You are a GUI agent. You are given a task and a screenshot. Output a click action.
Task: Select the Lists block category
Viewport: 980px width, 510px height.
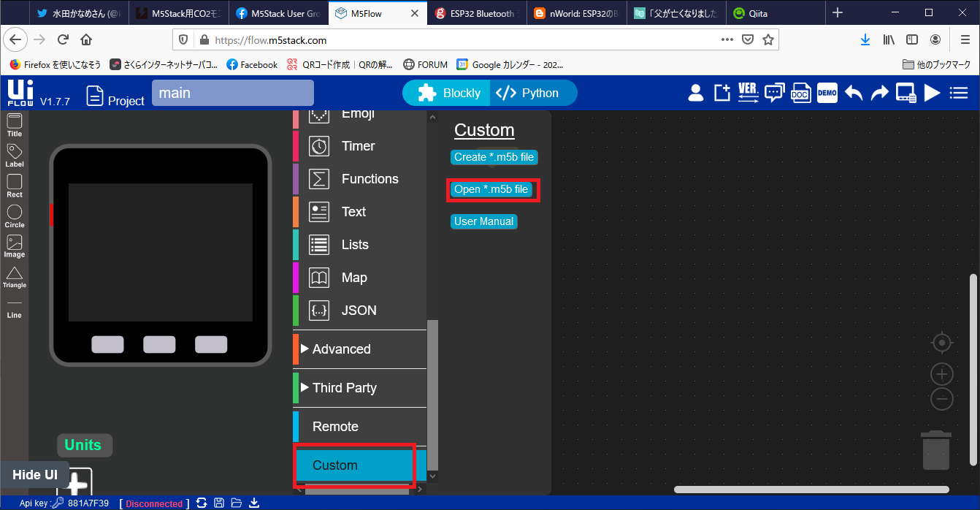(359, 245)
